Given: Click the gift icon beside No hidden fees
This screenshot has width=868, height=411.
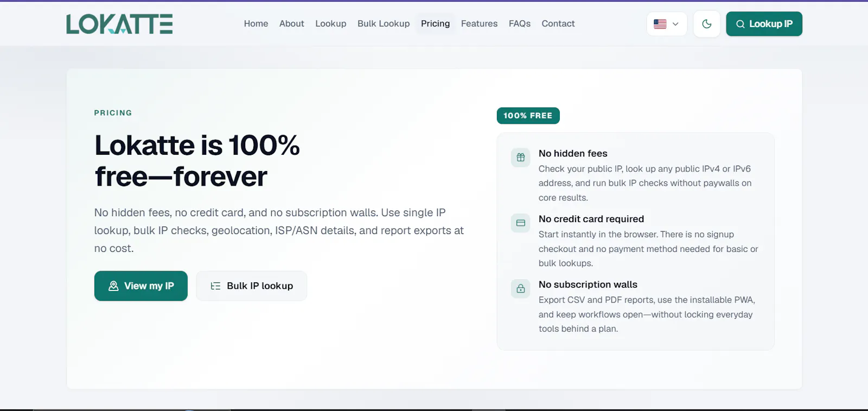Looking at the screenshot, I should (521, 157).
